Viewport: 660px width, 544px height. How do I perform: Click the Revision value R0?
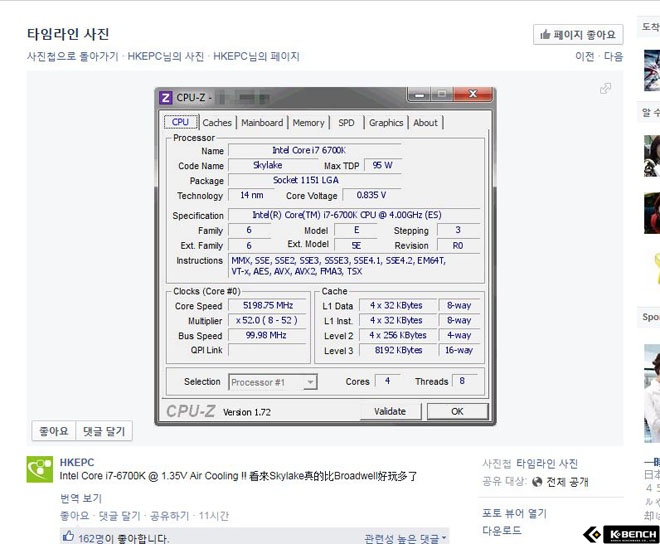pyautogui.click(x=458, y=245)
